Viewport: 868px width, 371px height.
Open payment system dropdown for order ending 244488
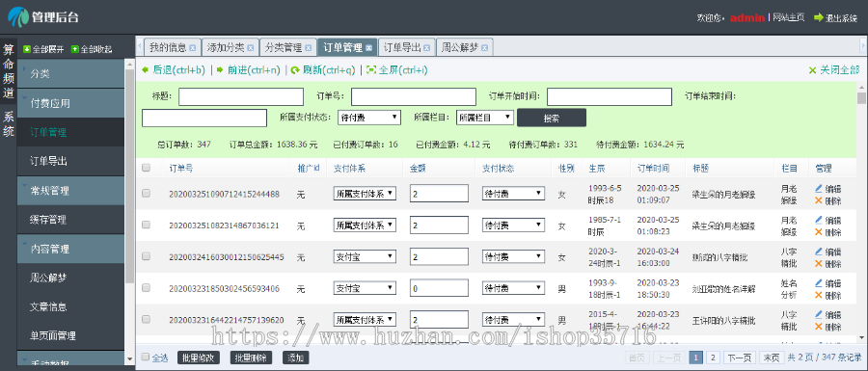(365, 194)
